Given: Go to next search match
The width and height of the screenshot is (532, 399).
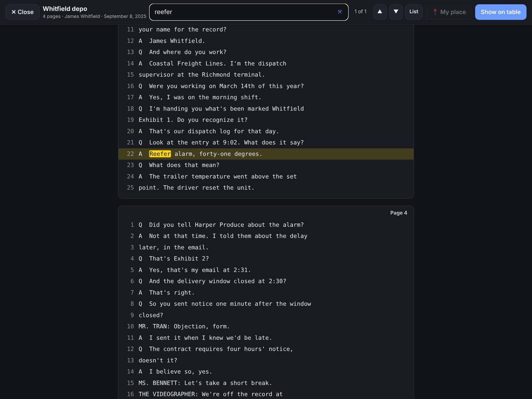Looking at the screenshot, I should tap(396, 12).
